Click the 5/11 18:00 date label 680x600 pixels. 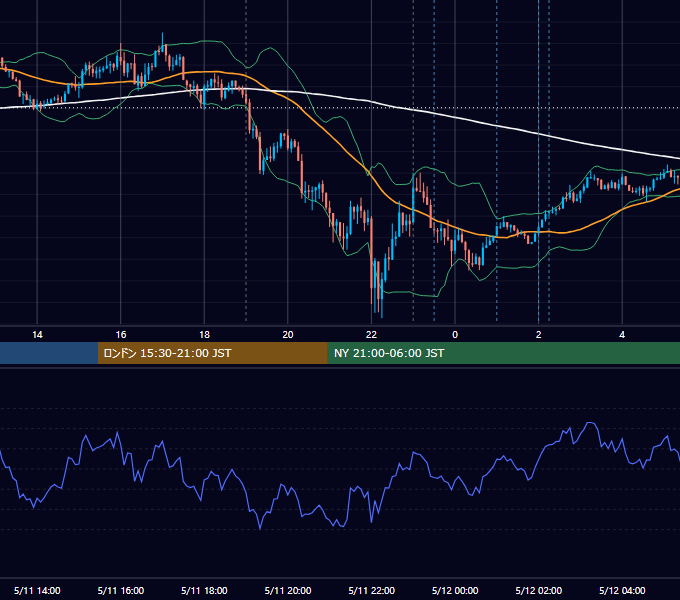tap(204, 590)
